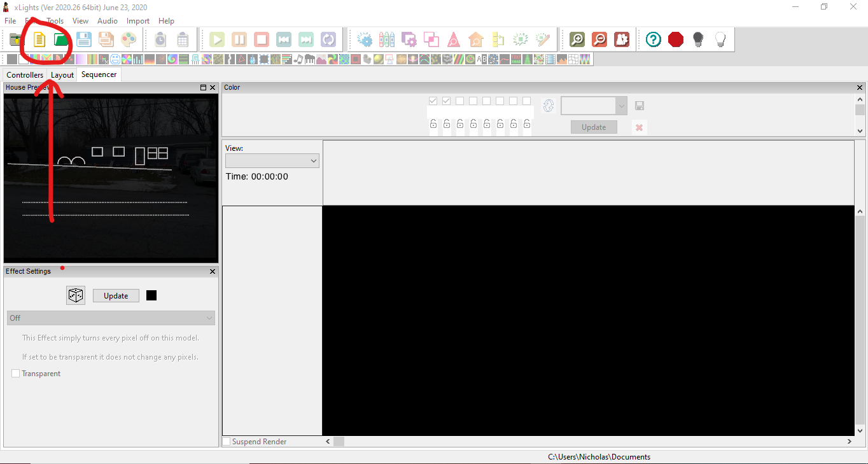Open the Help menu
The image size is (868, 464).
(x=166, y=21)
